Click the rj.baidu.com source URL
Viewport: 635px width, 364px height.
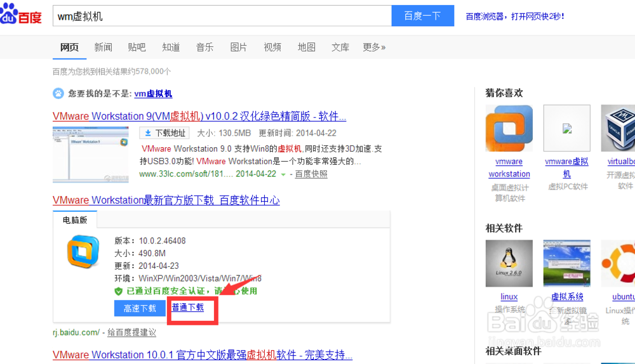(76, 332)
